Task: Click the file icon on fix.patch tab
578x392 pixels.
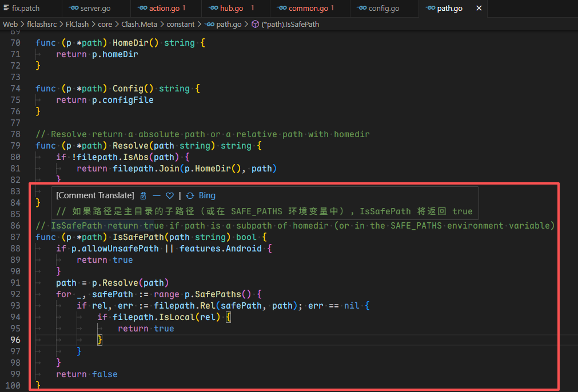Action: (6, 9)
